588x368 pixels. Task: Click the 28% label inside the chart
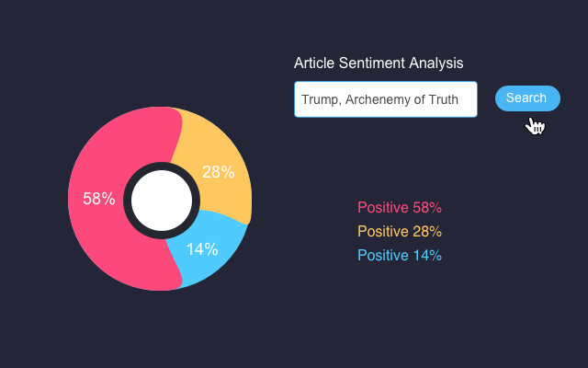[218, 172]
